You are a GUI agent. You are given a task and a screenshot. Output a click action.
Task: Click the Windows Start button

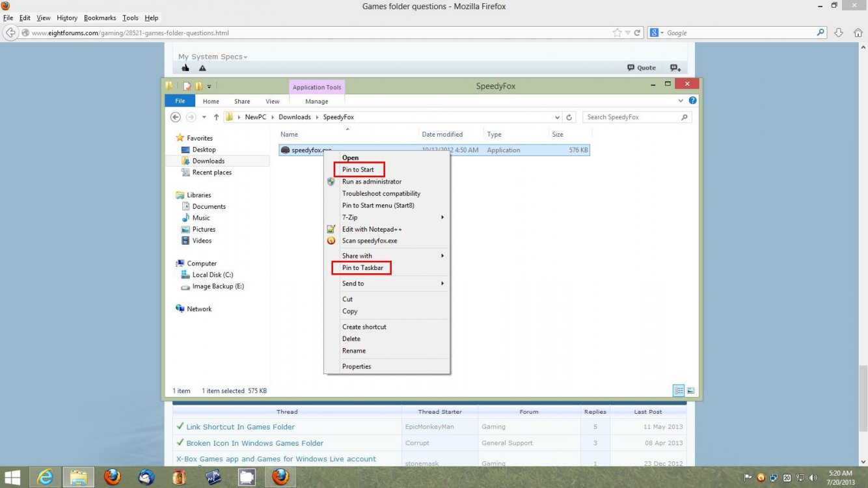click(x=12, y=477)
